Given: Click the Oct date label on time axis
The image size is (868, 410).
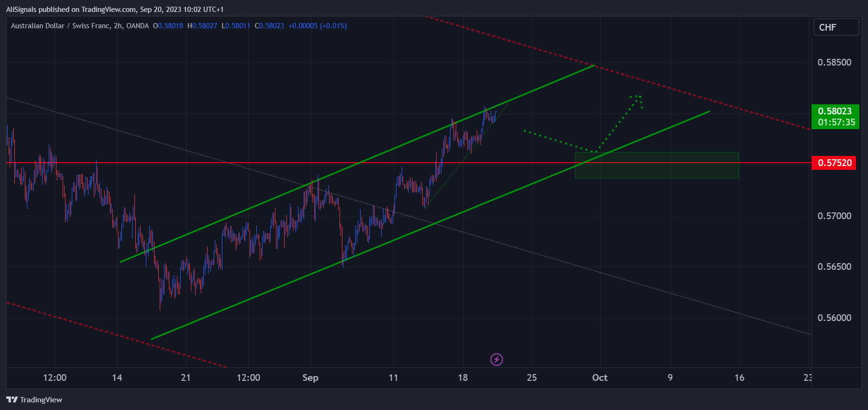Looking at the screenshot, I should (600, 377).
